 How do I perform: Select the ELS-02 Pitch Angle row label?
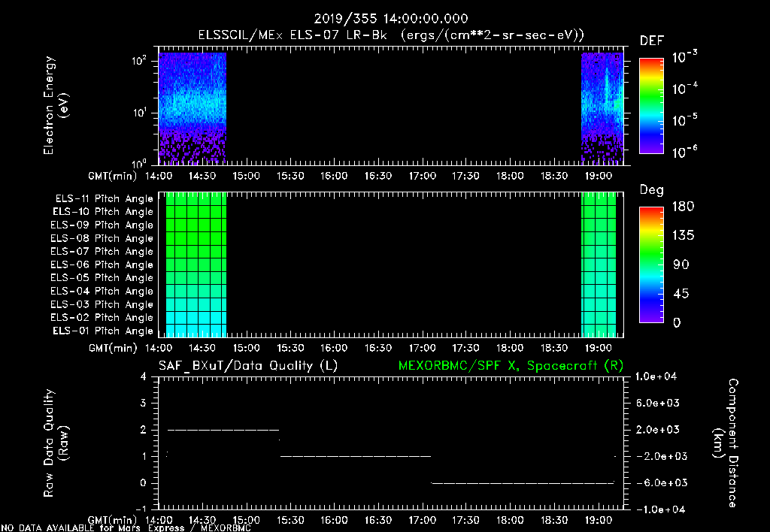coord(102,318)
